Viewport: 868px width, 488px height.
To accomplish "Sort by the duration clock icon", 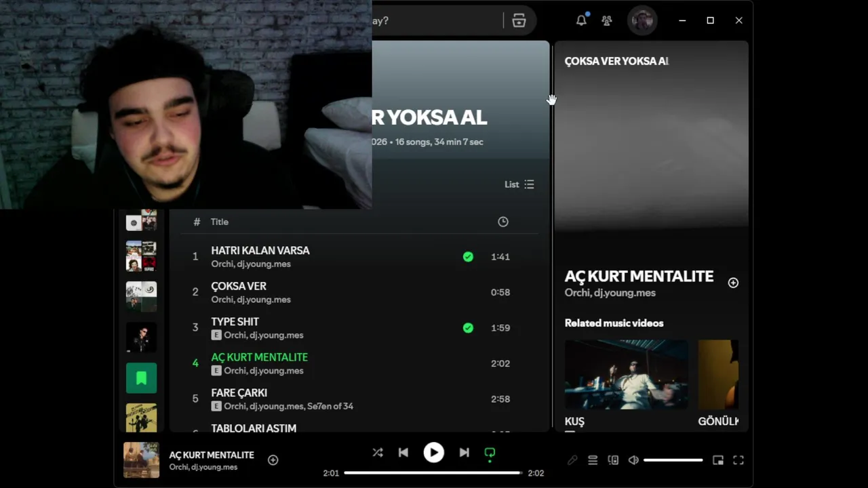I will click(x=503, y=222).
